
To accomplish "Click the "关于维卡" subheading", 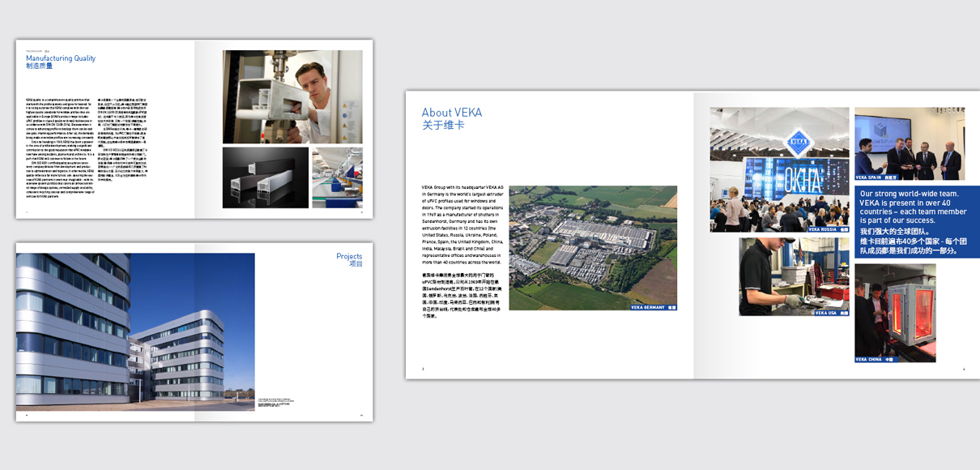I will pyautogui.click(x=443, y=126).
